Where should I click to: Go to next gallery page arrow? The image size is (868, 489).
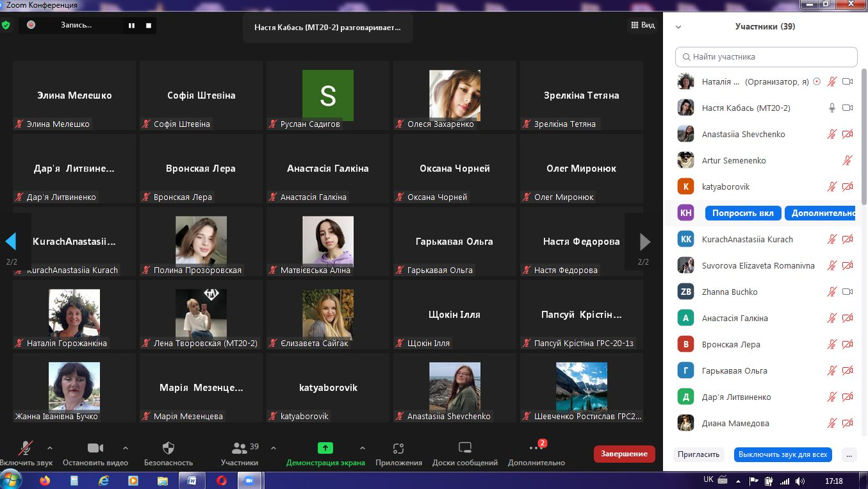pos(645,242)
